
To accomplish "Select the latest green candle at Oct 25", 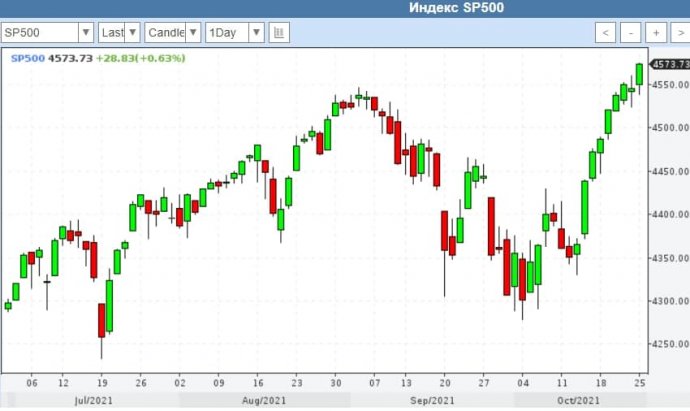I will 640,76.
